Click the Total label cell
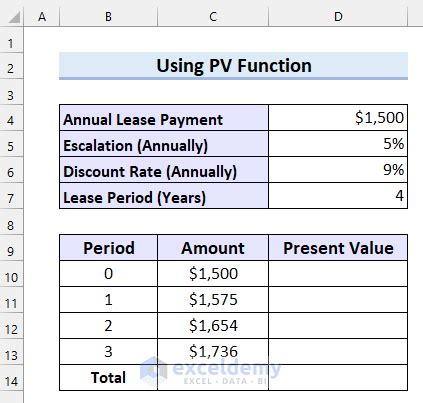This screenshot has height=403, width=423. (108, 378)
